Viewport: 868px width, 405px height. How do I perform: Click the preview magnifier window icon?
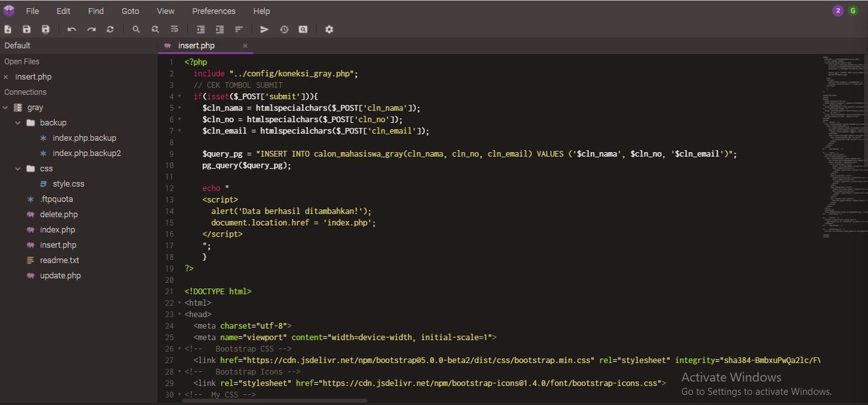303,29
